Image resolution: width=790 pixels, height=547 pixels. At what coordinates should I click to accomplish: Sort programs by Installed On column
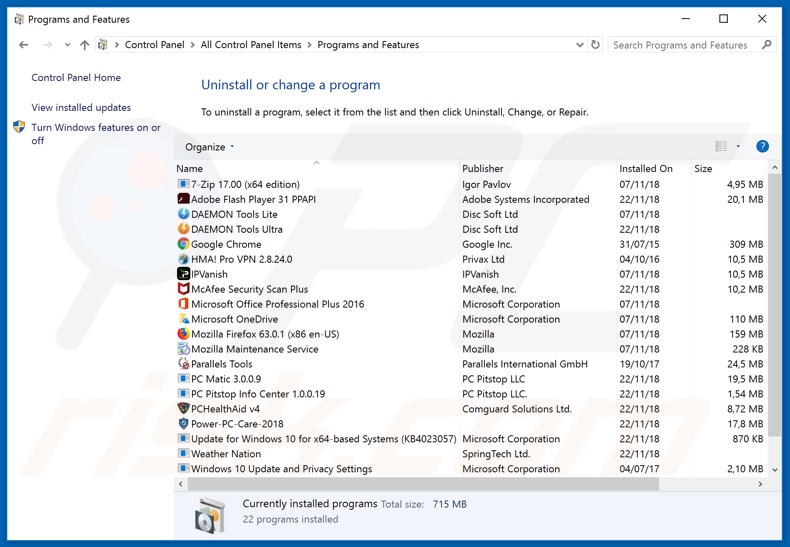(x=645, y=169)
